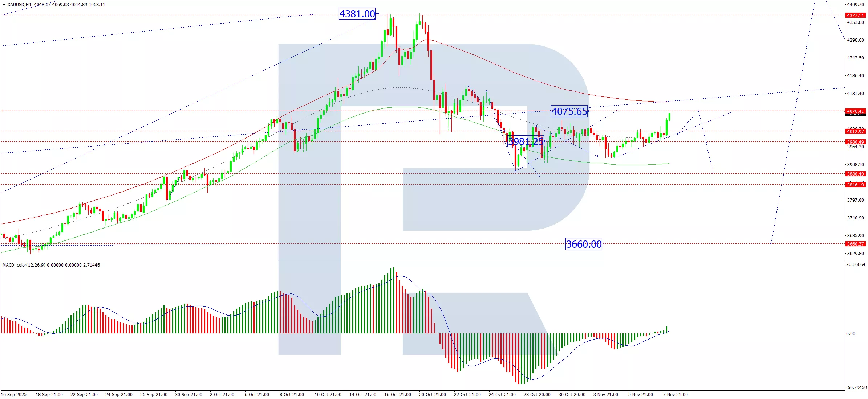868x399 pixels.
Task: Click the 7 Nov 21:00 time label
Action: coord(675,394)
